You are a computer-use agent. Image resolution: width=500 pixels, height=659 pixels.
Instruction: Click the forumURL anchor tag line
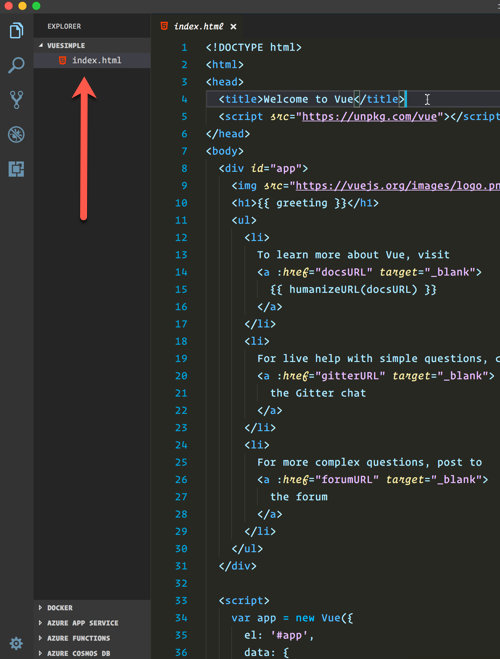pos(373,480)
